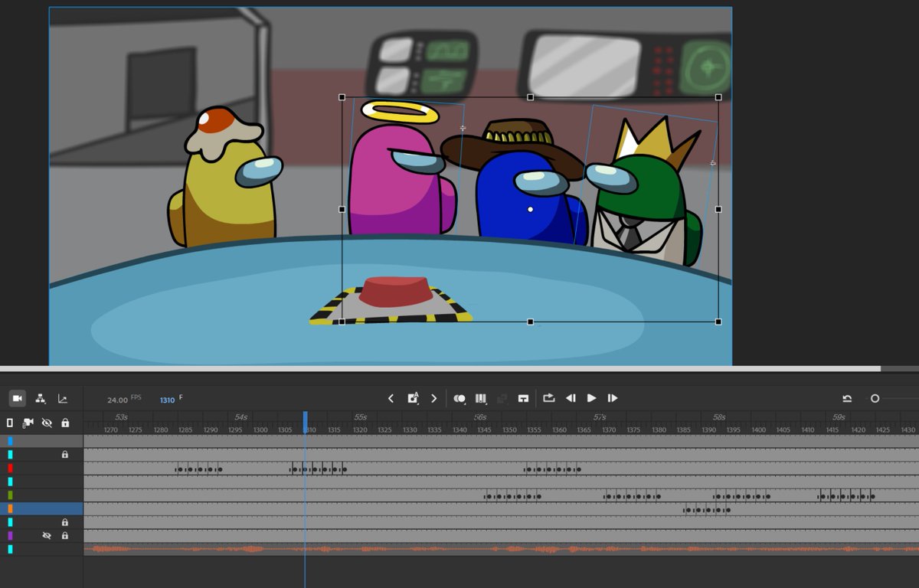Screen dimensions: 919x588
Task: Toggle the camera tool in the timeline
Action: (17, 398)
